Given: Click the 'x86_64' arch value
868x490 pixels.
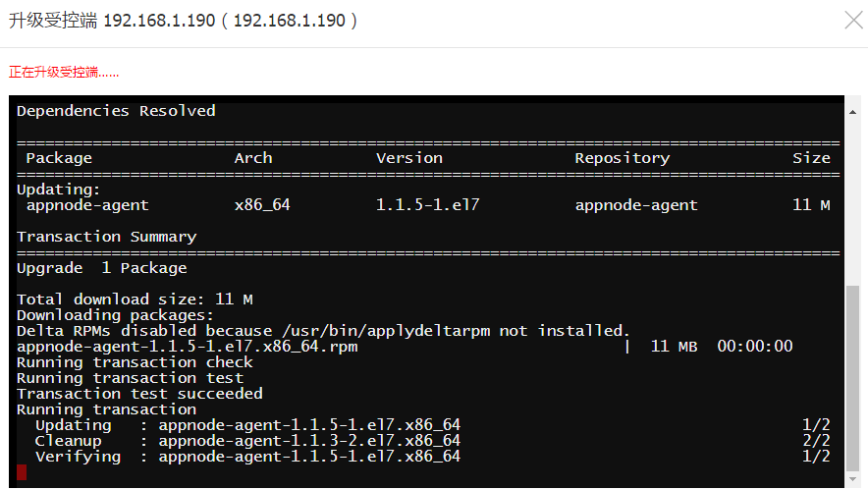Looking at the screenshot, I should point(262,205).
